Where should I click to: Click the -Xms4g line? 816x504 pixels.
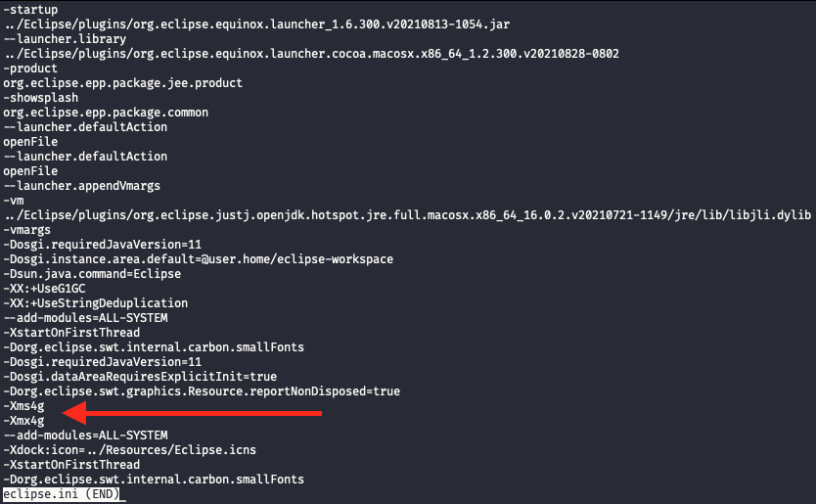23,406
